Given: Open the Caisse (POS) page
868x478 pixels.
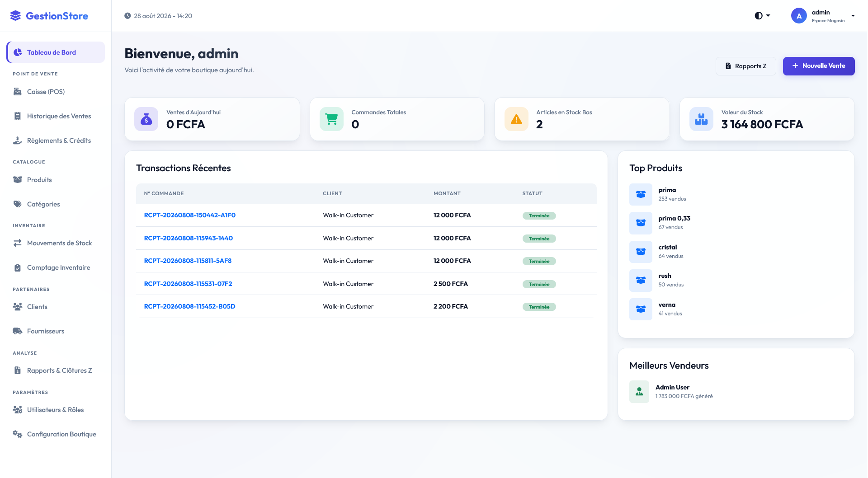Looking at the screenshot, I should point(56,92).
